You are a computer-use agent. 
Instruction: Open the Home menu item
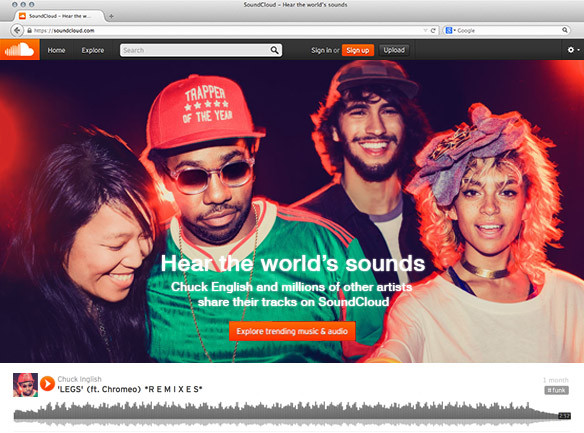[x=56, y=50]
